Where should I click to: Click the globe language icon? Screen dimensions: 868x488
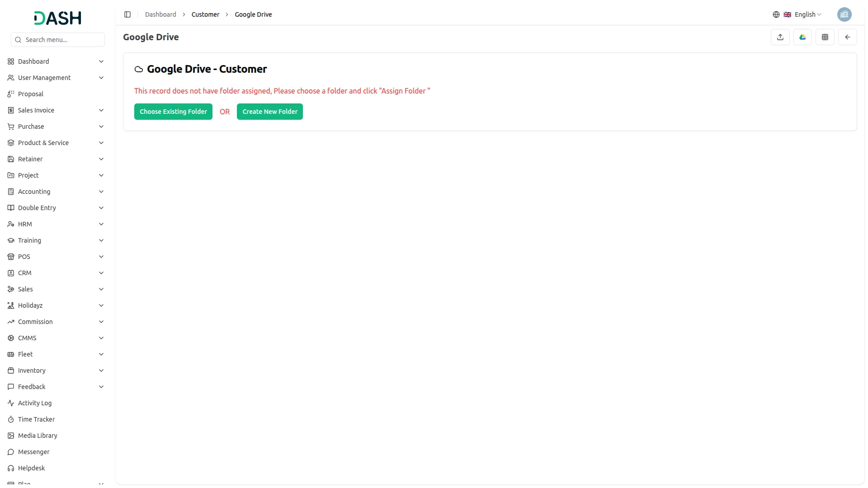[776, 14]
